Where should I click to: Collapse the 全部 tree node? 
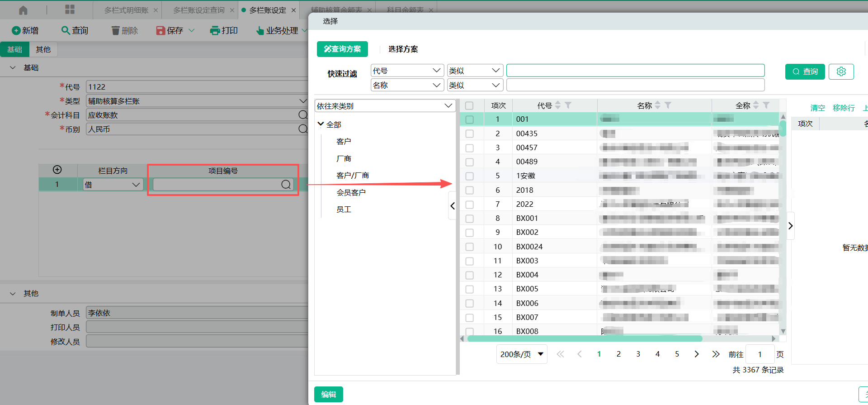[x=321, y=124]
